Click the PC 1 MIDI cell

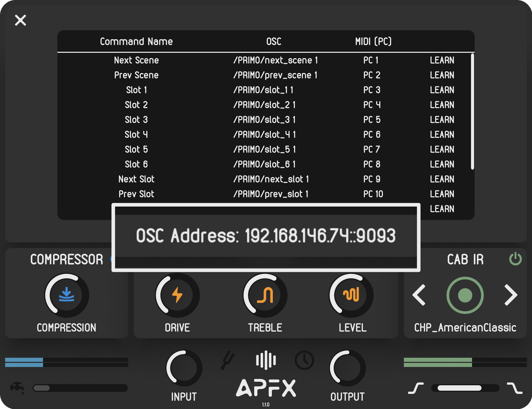(x=371, y=60)
